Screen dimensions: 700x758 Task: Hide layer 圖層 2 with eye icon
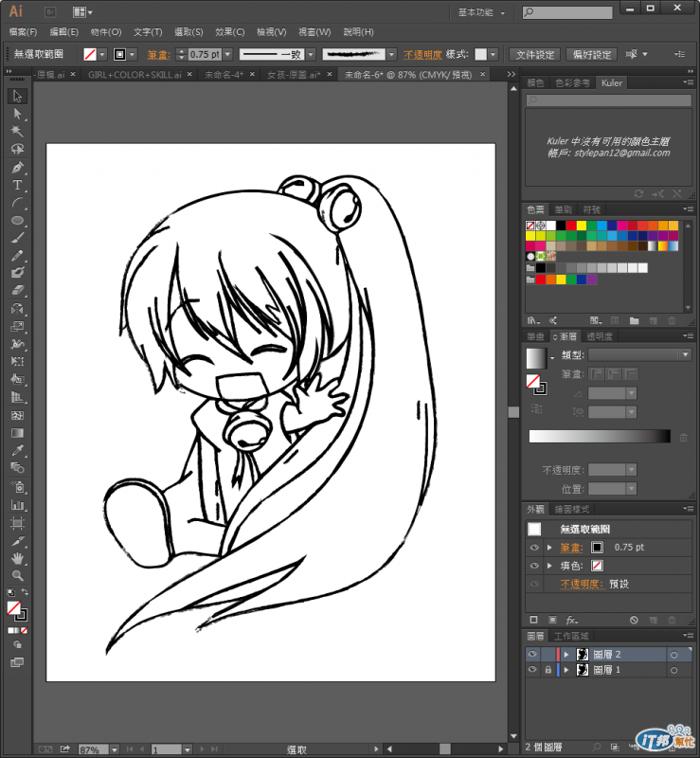point(532,654)
